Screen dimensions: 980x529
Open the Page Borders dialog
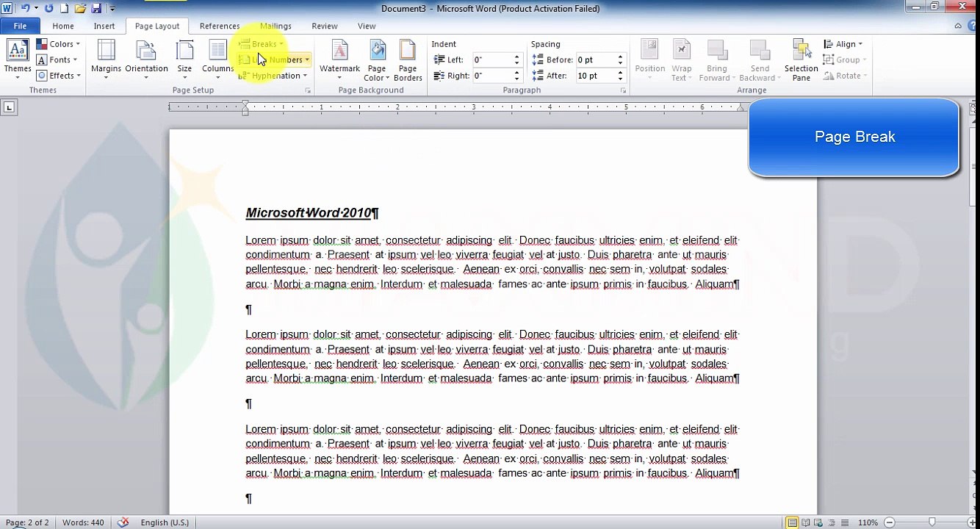click(x=408, y=60)
